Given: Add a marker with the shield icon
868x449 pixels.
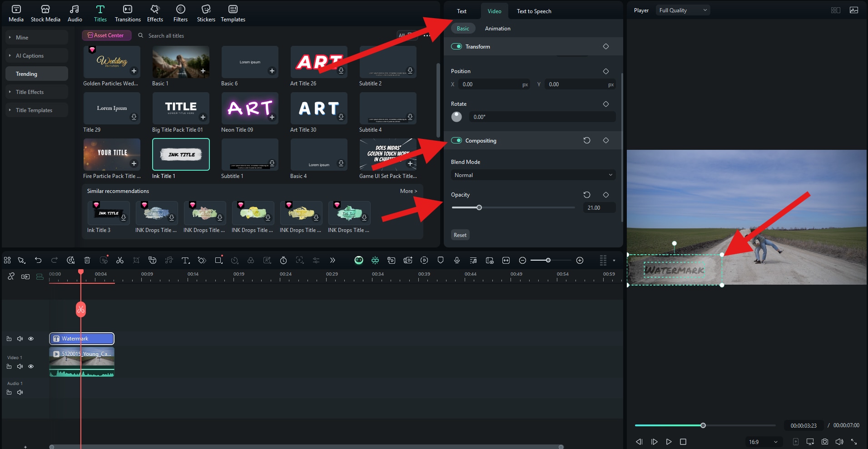Looking at the screenshot, I should pyautogui.click(x=441, y=260).
